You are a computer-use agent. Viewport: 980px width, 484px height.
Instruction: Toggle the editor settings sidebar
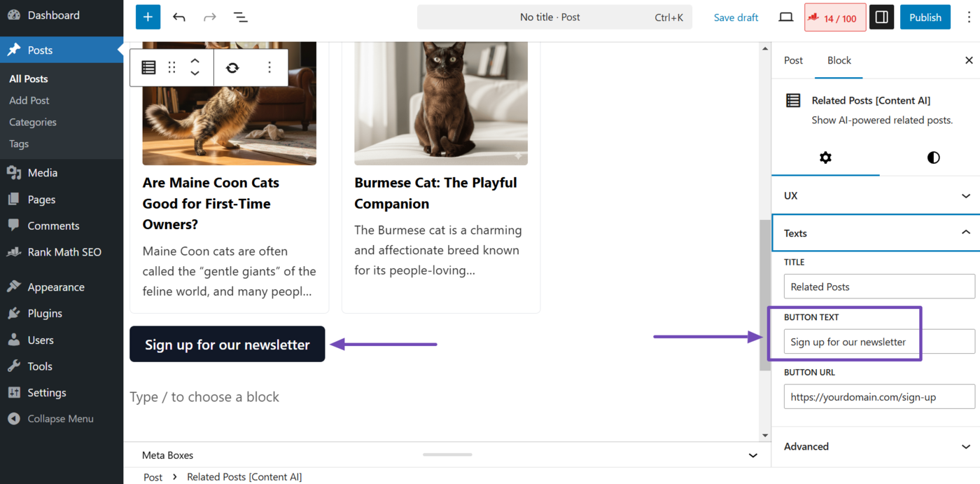(x=881, y=17)
